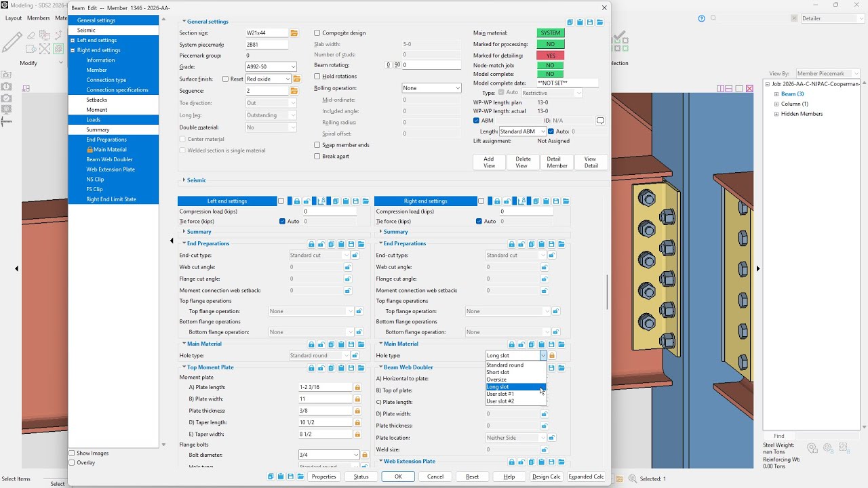The height and width of the screenshot is (488, 868).
Task: Click save icon in Top Moment Plate header
Action: (x=351, y=368)
